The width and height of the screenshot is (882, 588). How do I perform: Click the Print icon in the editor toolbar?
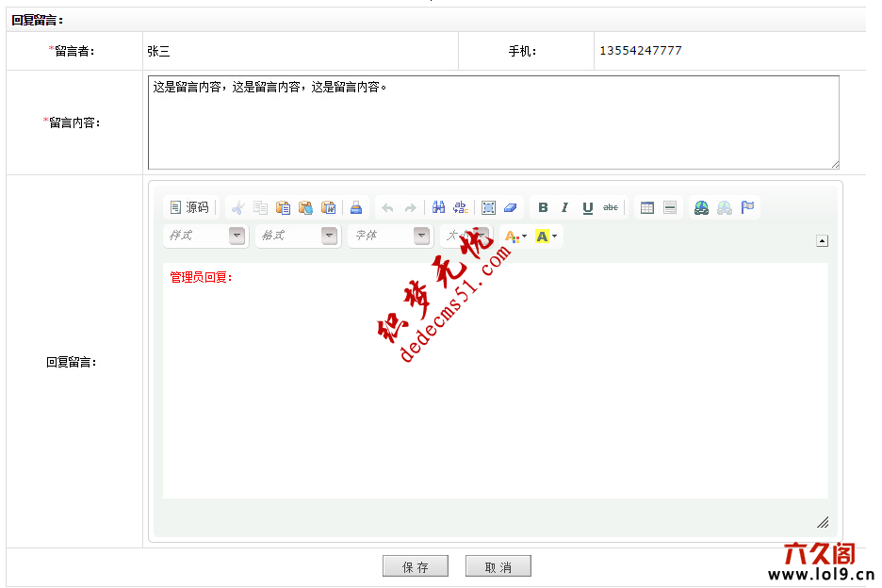356,207
